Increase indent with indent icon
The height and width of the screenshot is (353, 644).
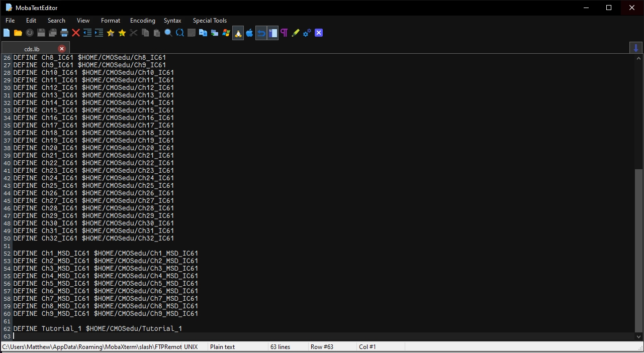point(99,33)
